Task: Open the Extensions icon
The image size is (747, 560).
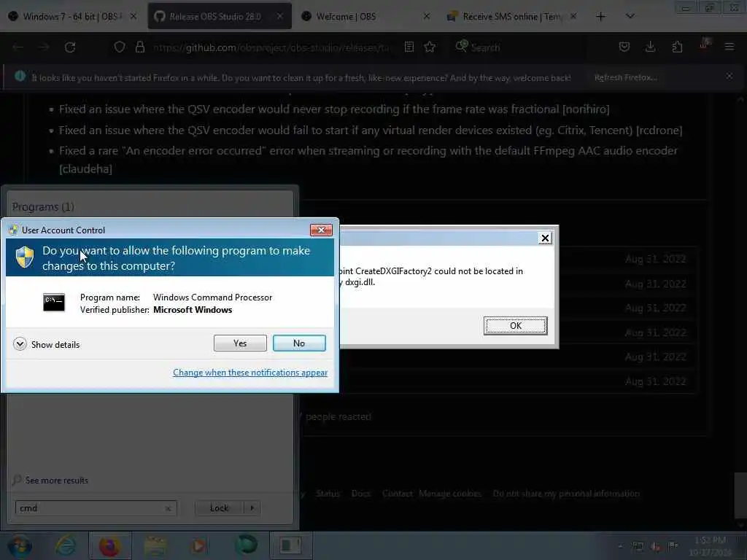Action: pyautogui.click(x=677, y=47)
